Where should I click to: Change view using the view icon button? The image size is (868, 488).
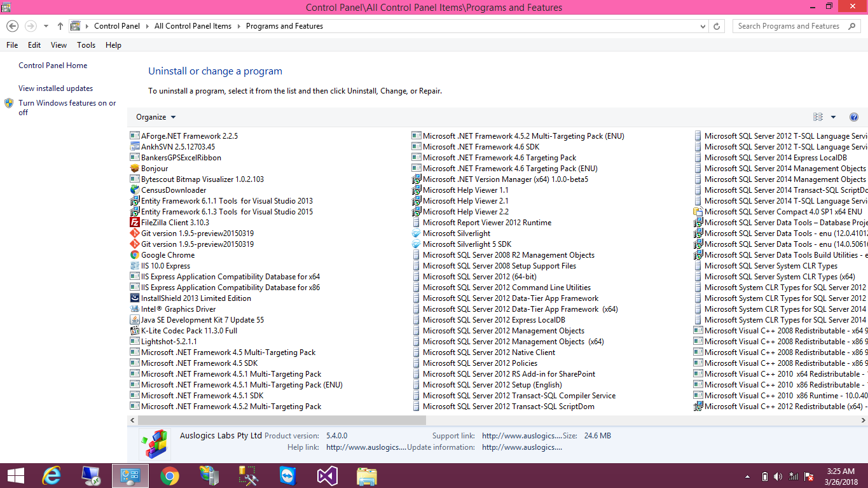(x=818, y=117)
